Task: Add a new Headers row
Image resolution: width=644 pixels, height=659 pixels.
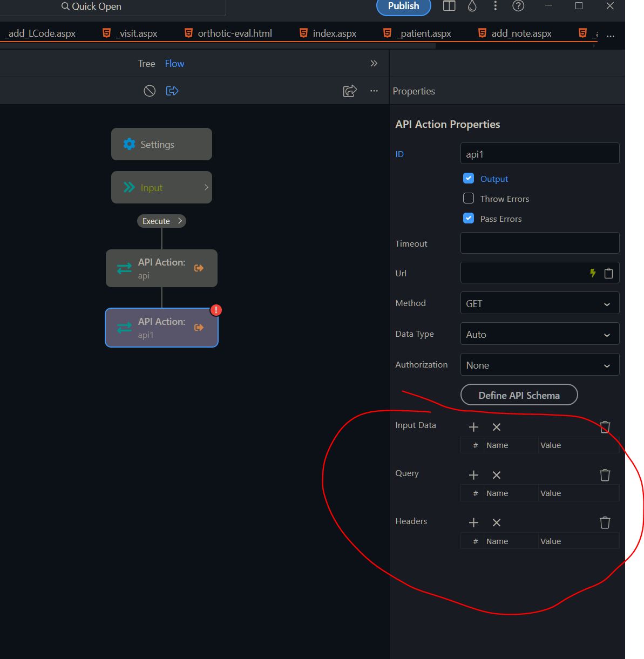Action: [x=473, y=522]
